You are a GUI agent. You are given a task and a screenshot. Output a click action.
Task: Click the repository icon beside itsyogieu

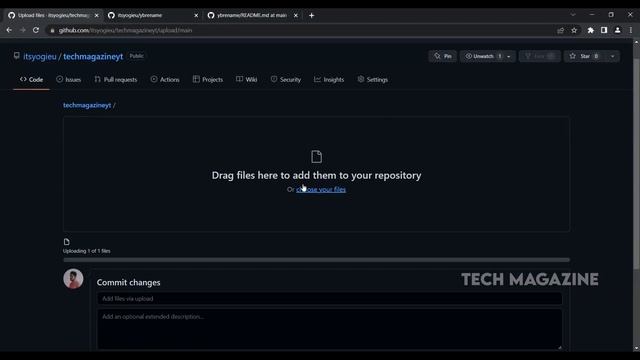point(16,56)
